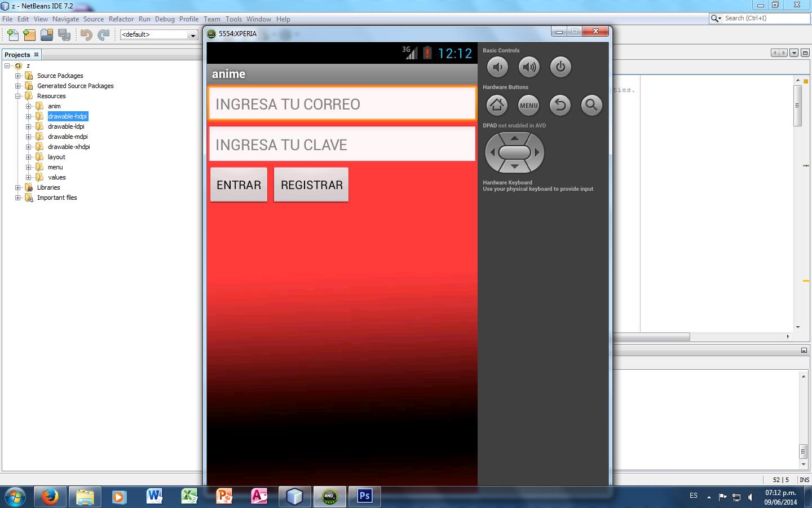Expand the Source Packages node
This screenshot has width=812, height=508.
[18, 76]
